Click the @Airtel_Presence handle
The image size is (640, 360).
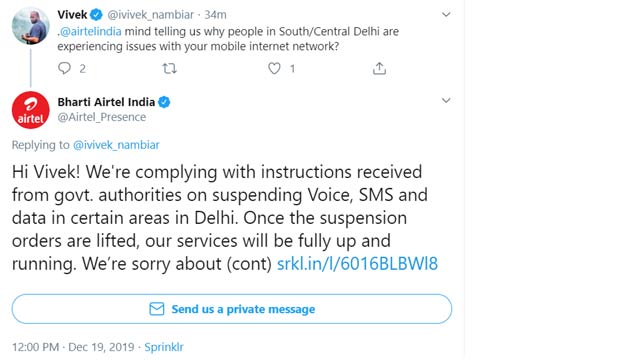click(x=102, y=117)
